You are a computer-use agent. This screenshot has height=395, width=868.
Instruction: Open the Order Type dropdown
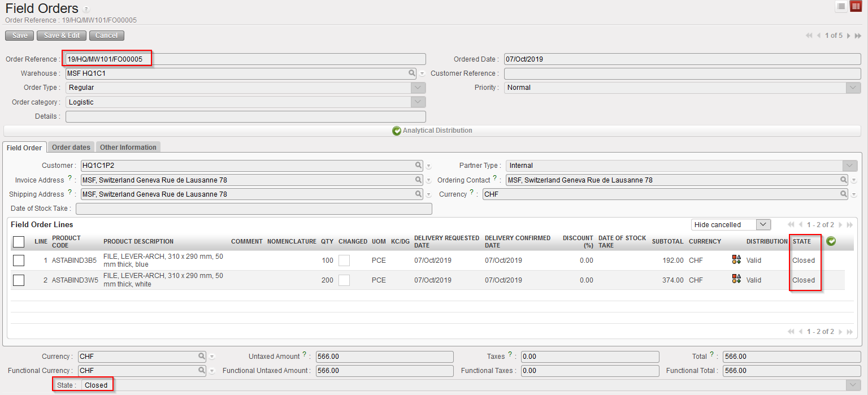pos(418,88)
